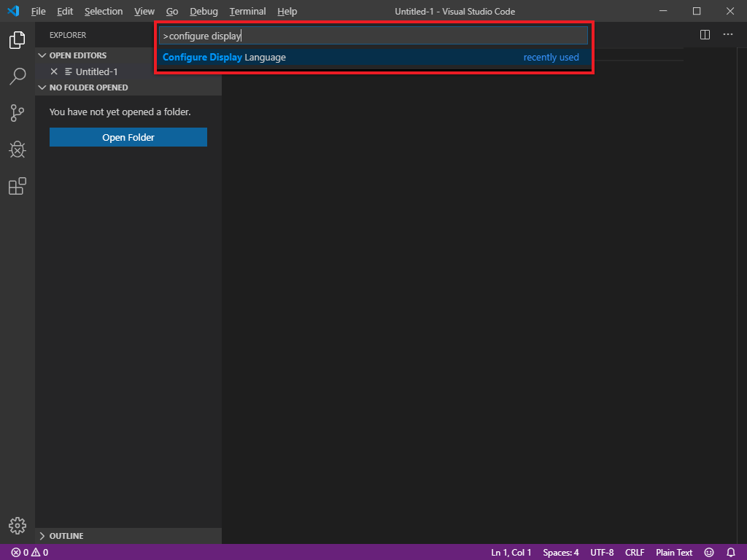The height and width of the screenshot is (560, 747).
Task: Select the Configure Display Language command
Action: coord(373,57)
